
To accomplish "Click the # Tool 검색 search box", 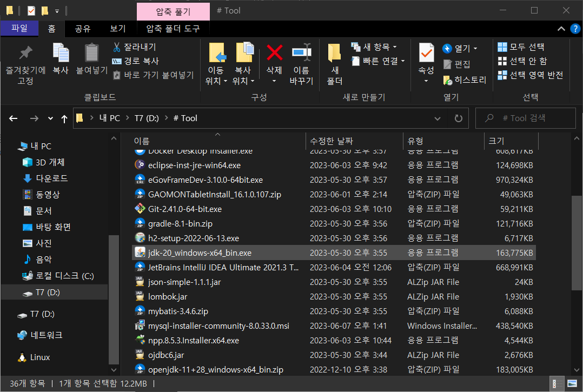I will (525, 118).
